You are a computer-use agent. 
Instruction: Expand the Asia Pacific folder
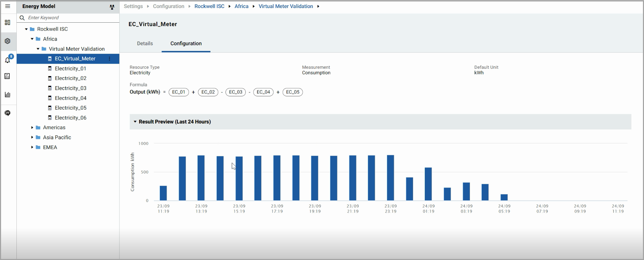[x=32, y=138]
